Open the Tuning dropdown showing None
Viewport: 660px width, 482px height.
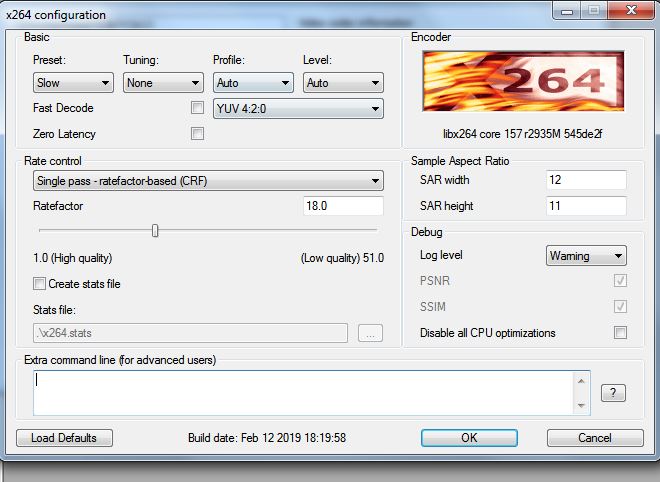coord(163,83)
